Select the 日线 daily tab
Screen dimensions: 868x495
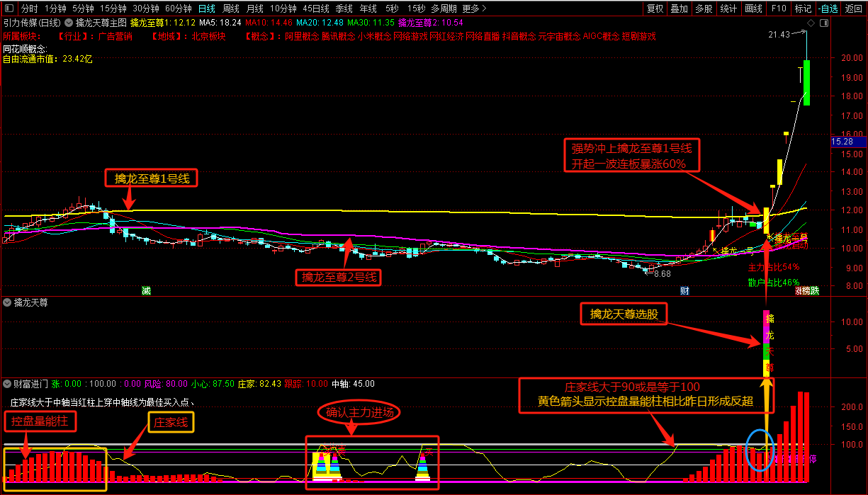coord(206,8)
